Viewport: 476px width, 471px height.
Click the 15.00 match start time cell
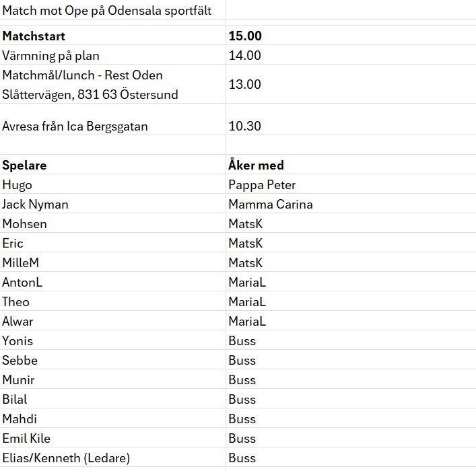(351, 35)
